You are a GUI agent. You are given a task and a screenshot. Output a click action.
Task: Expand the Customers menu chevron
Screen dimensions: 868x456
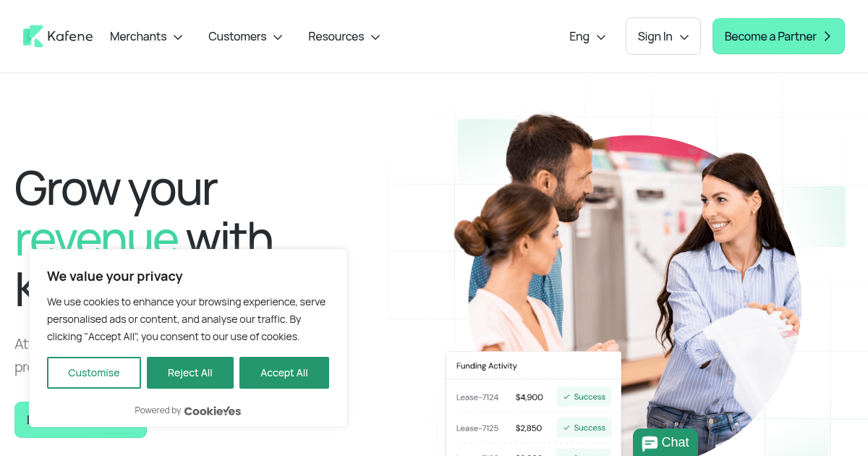point(278,37)
